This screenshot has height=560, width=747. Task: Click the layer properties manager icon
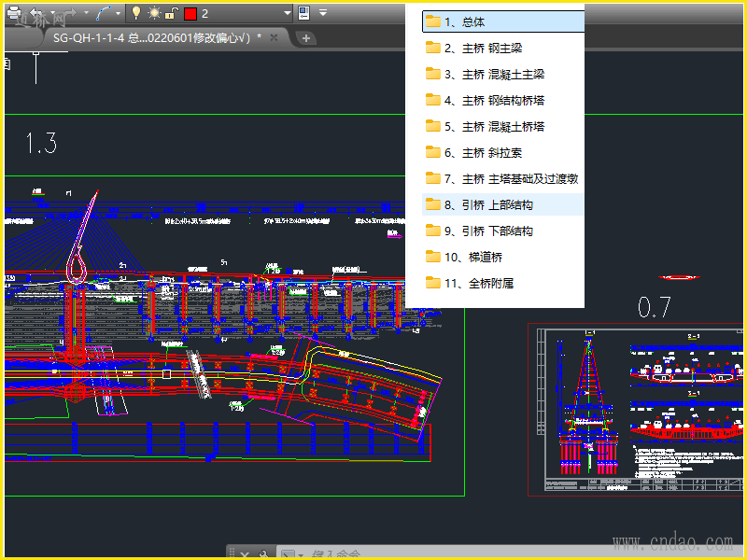click(x=304, y=13)
